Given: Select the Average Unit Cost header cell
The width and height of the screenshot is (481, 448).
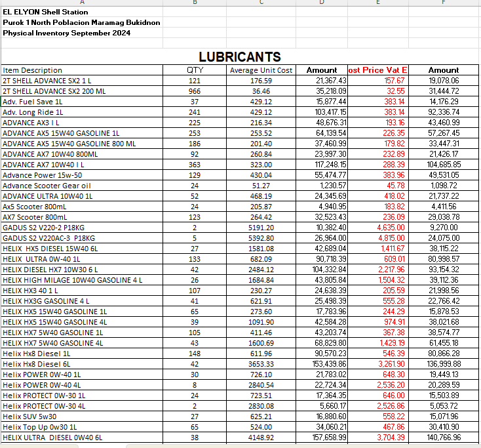Looking at the screenshot, I should click(x=261, y=70).
